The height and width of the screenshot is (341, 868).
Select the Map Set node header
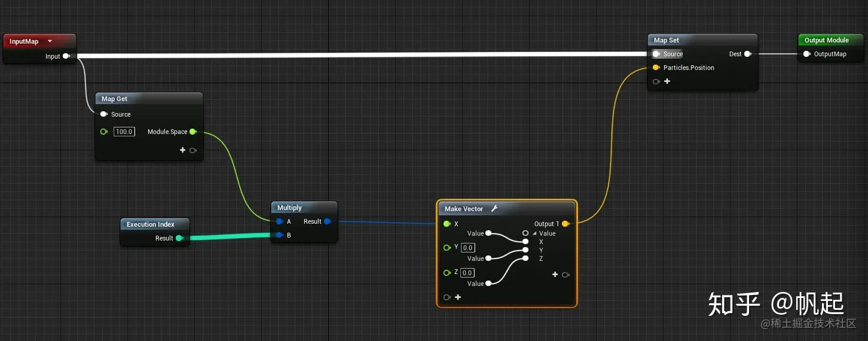coord(702,40)
